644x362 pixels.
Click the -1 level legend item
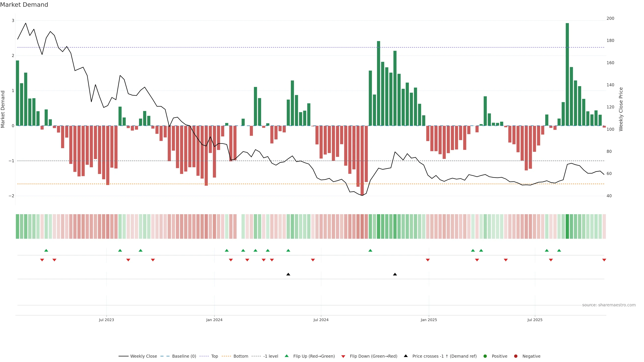click(x=271, y=356)
